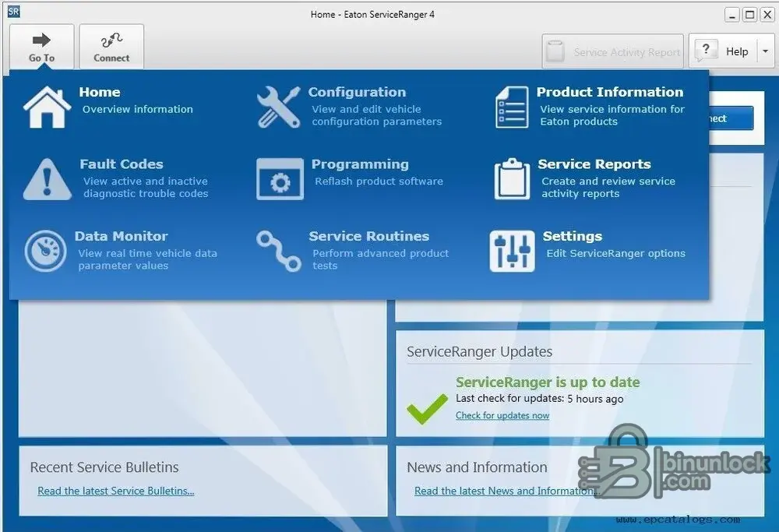
Task: Click the ServiceRanger Updates heading
Action: coord(479,352)
